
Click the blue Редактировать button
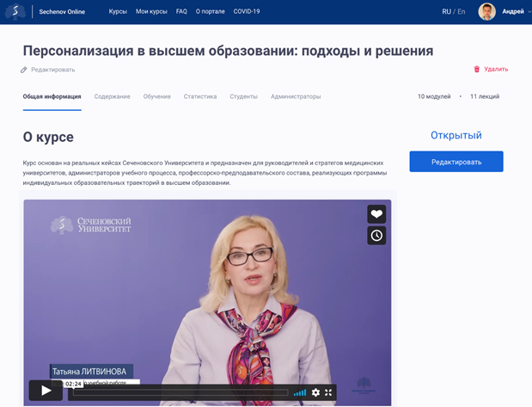coord(456,162)
